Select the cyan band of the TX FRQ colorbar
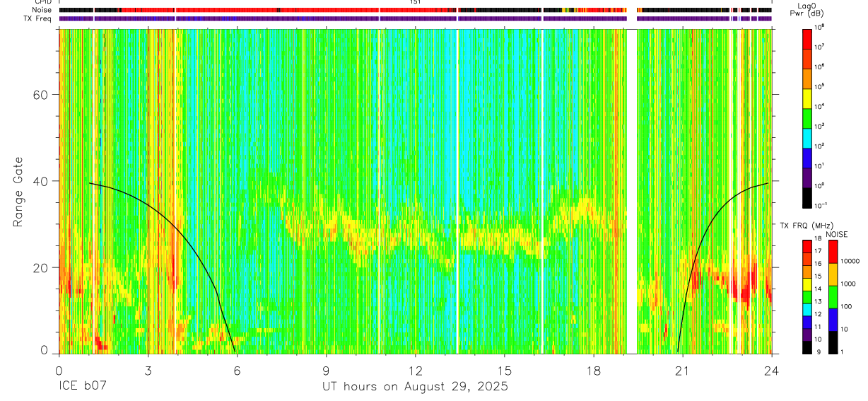Image resolution: width=868 pixels, height=401 pixels. (x=807, y=310)
